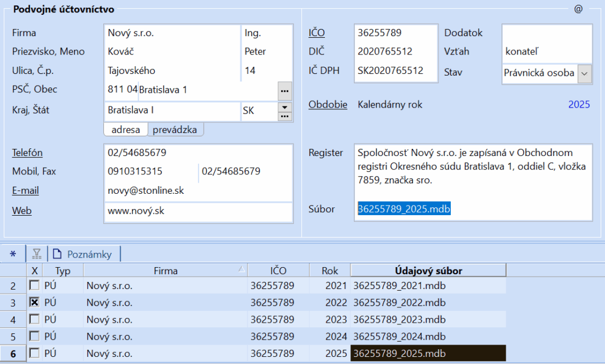Expand the Stav Právnická osoba dropdown
This screenshot has width=605, height=364.
584,73
